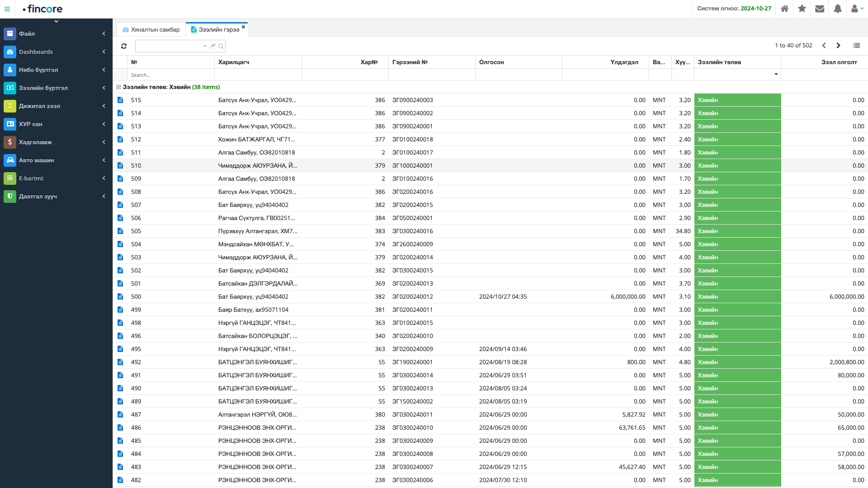Expand the Файл sidebar menu
The width and height of the screenshot is (868, 488).
pyautogui.click(x=56, y=33)
